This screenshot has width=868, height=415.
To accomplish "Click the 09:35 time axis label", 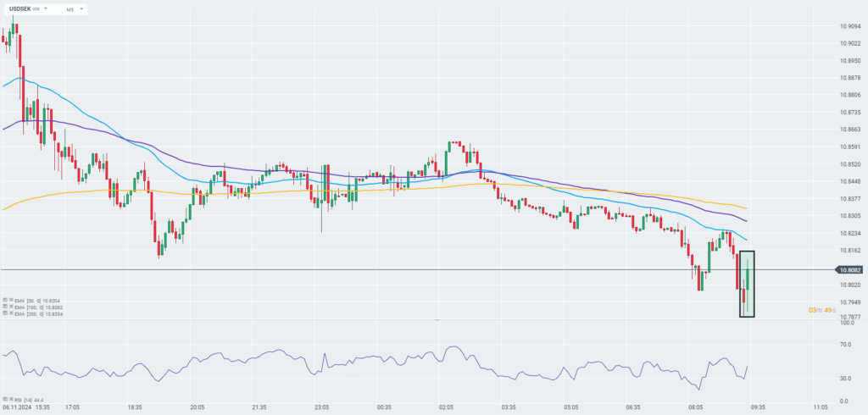I will pos(758,407).
